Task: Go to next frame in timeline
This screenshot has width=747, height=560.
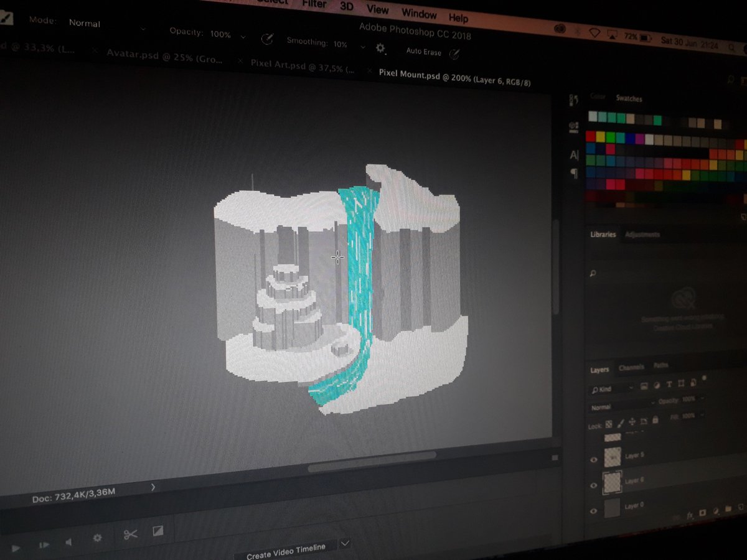Action: [44, 545]
